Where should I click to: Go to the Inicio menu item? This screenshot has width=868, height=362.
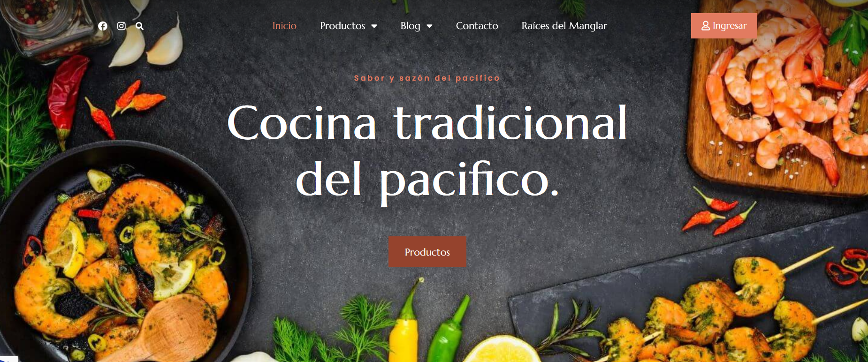pos(284,26)
